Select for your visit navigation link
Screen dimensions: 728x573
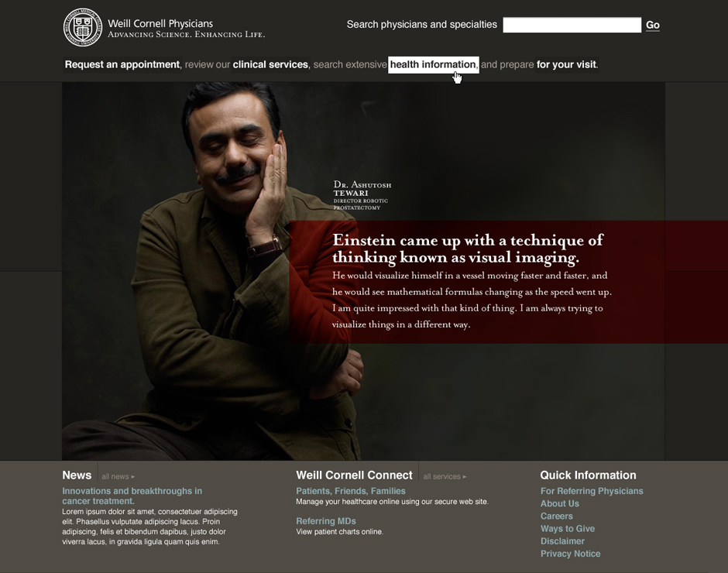click(566, 64)
